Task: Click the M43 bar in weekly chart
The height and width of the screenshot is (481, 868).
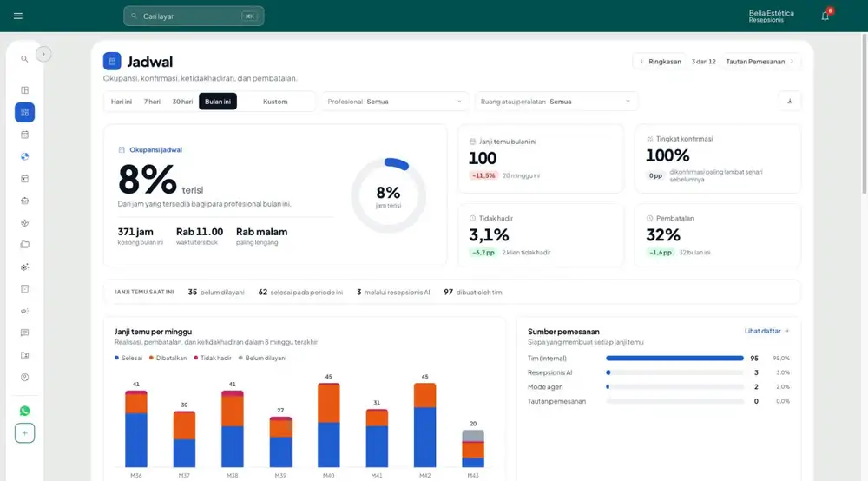Action: (473, 448)
